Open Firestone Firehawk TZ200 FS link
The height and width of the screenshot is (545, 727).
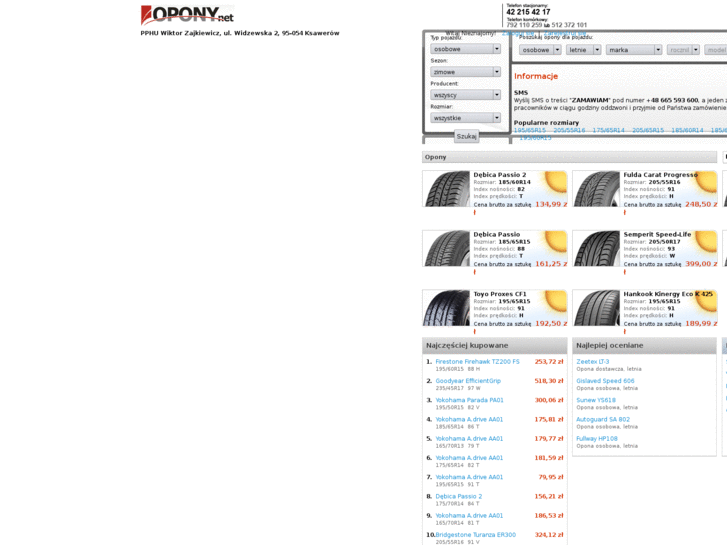click(x=478, y=361)
